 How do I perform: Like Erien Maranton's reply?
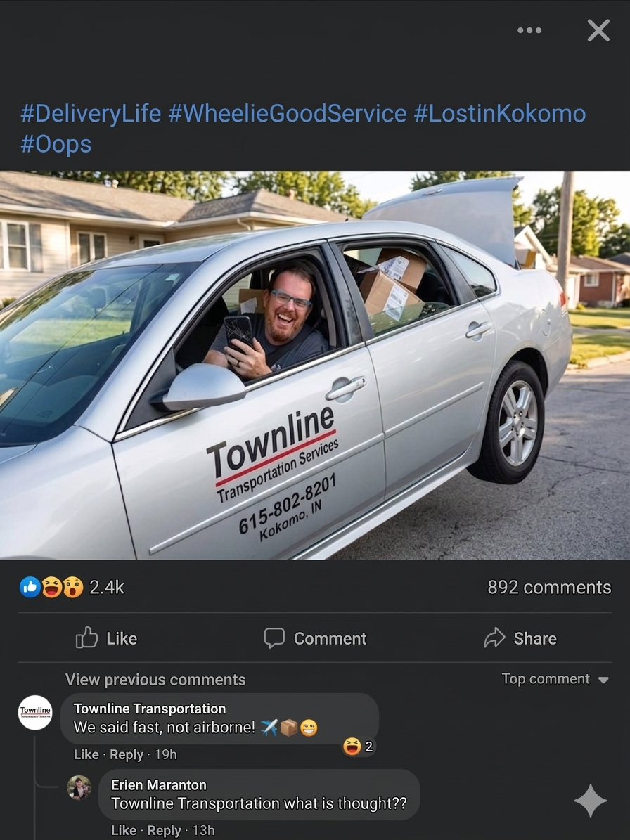[124, 830]
